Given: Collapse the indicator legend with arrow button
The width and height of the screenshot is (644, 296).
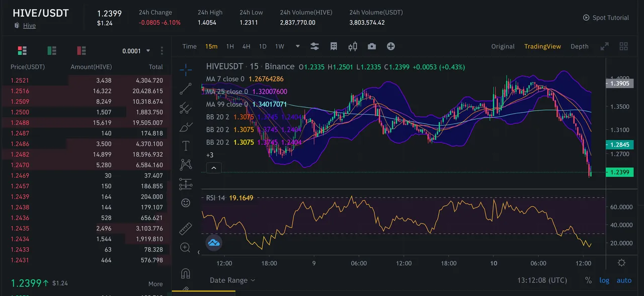Looking at the screenshot, I should tap(213, 168).
